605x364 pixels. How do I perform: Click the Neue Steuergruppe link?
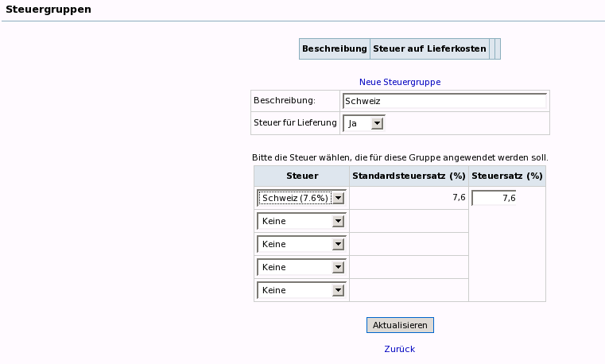(x=399, y=82)
